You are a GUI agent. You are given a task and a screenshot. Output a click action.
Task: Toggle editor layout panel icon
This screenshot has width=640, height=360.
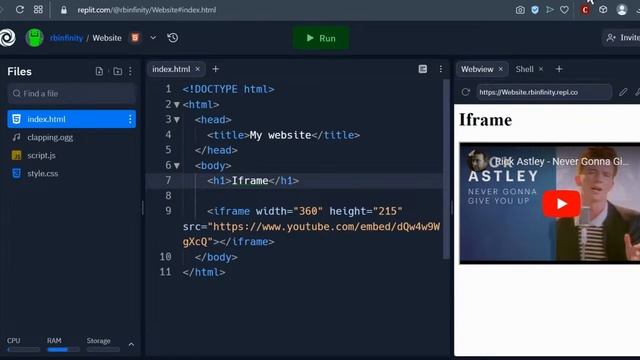(x=423, y=69)
